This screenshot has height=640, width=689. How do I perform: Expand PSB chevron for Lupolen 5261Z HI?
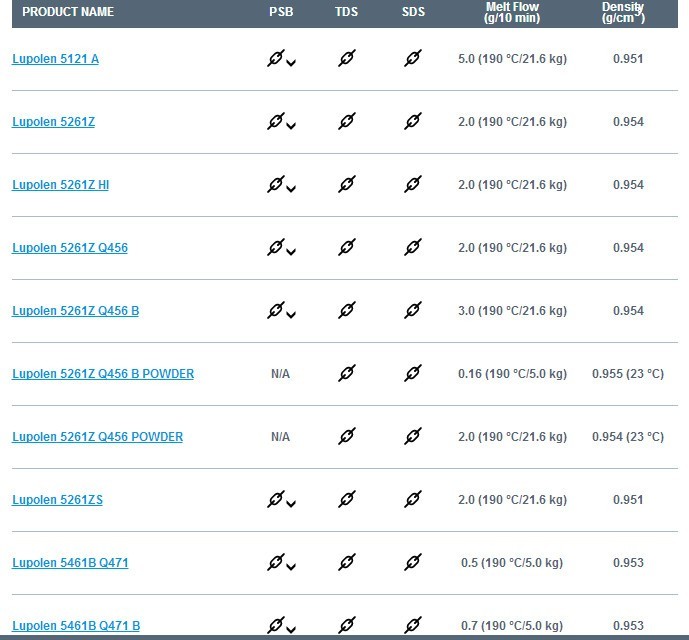coord(291,189)
